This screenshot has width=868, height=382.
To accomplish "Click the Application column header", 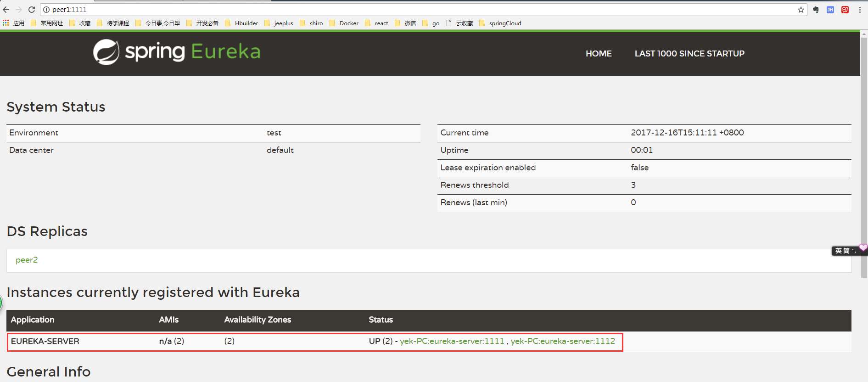I will [x=33, y=320].
